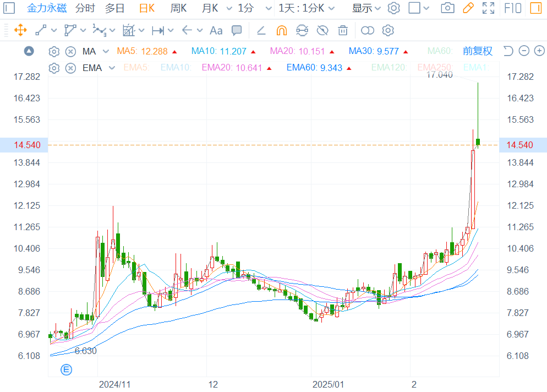Toggle the left sidebar panel
Viewport: 547px width, 392px height.
(x=9, y=8)
